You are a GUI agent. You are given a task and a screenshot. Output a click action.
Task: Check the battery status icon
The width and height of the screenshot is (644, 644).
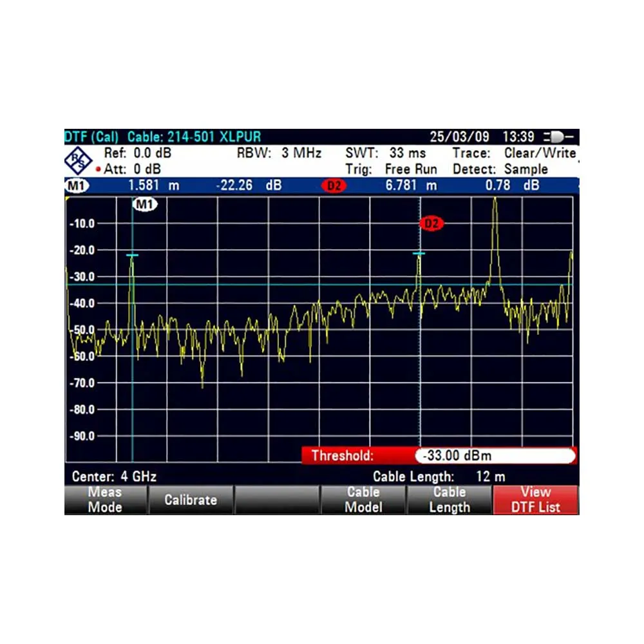click(x=558, y=137)
